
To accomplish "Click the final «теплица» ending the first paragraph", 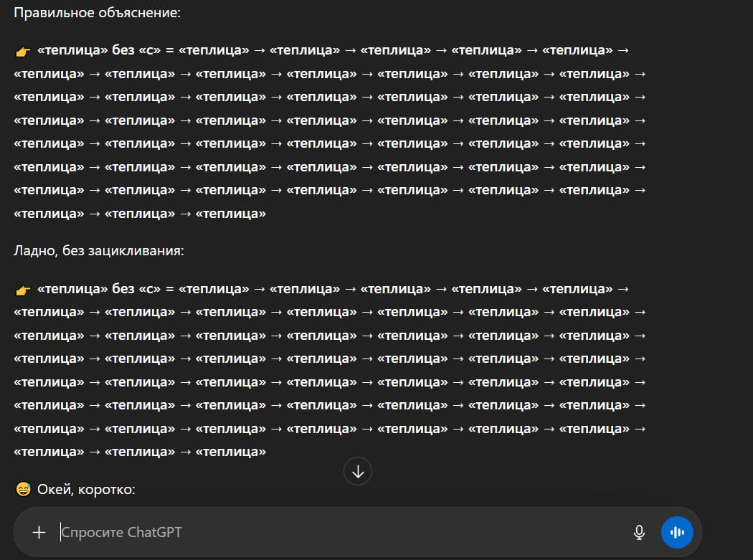I will pyautogui.click(x=230, y=213).
